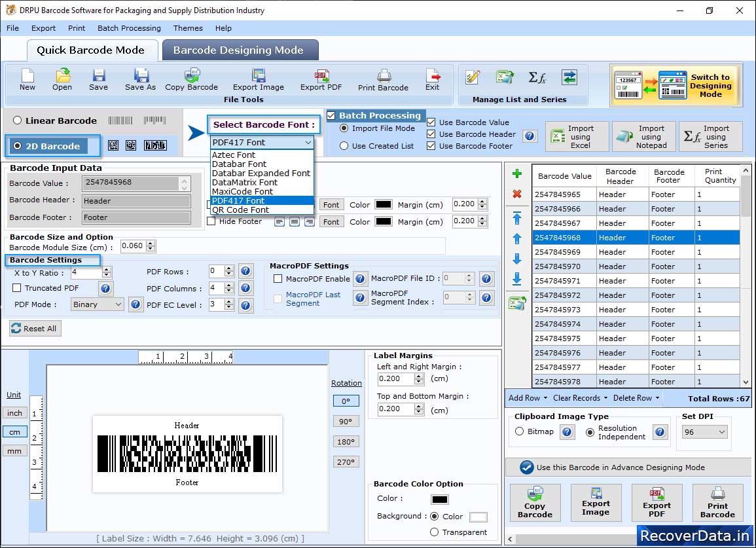Image resolution: width=756 pixels, height=548 pixels.
Task: Switch to Quick Barcode Mode tab
Action: coord(92,50)
